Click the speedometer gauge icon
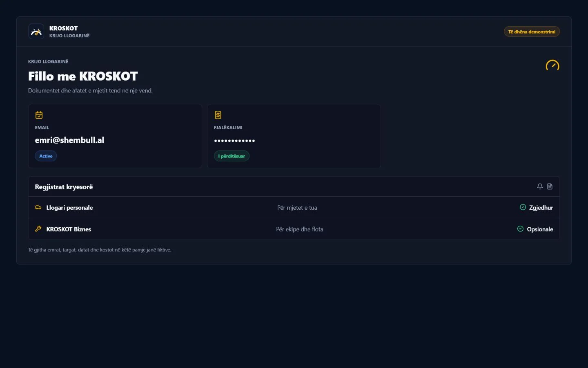Viewport: 588px width, 368px height. point(552,65)
